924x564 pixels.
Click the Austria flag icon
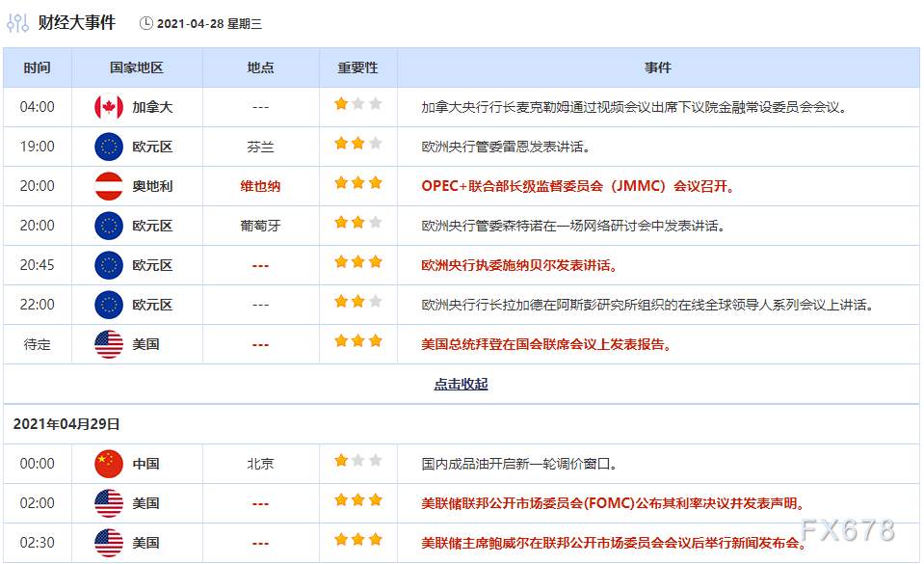(109, 186)
